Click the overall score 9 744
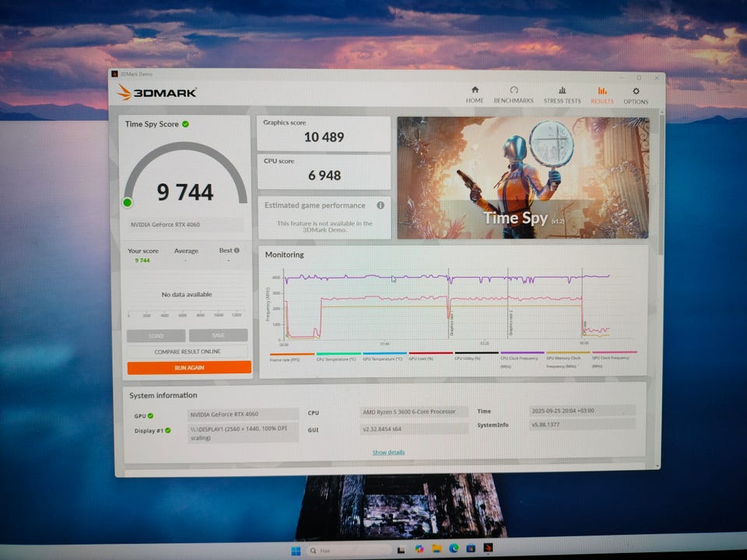 coord(185,192)
